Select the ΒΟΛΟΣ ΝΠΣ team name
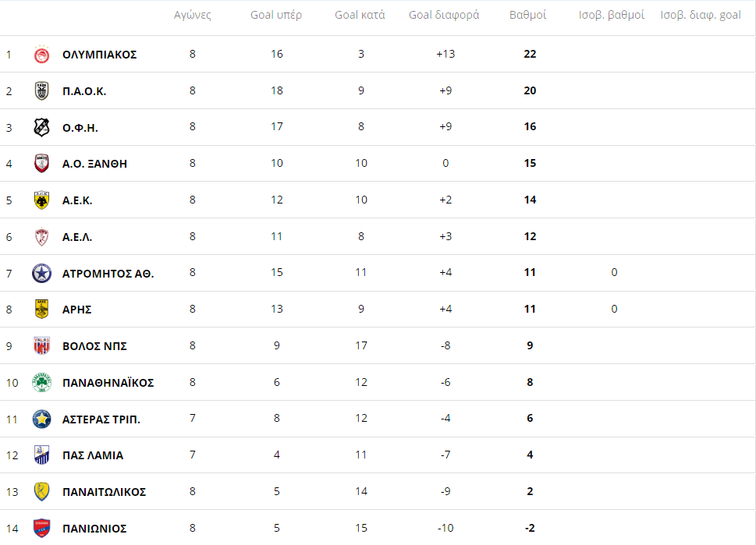 coord(94,346)
